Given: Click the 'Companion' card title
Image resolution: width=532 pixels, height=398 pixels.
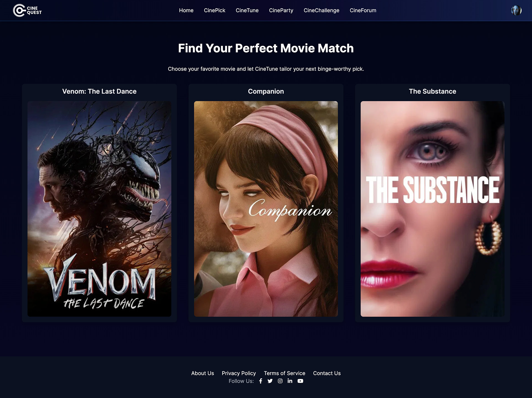Looking at the screenshot, I should click(x=266, y=91).
